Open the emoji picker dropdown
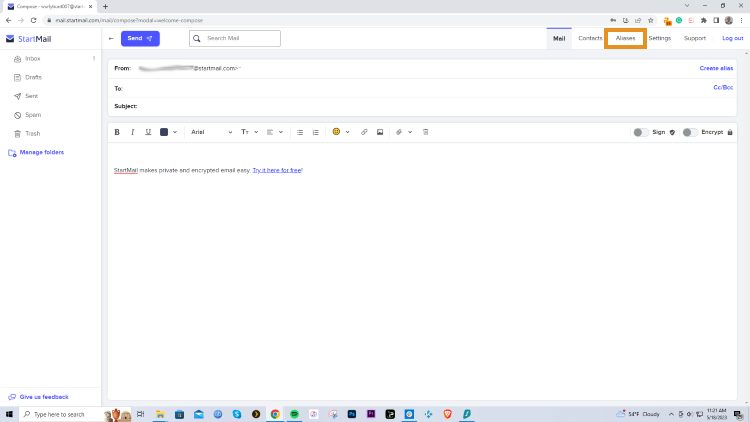This screenshot has height=422, width=750. point(340,132)
